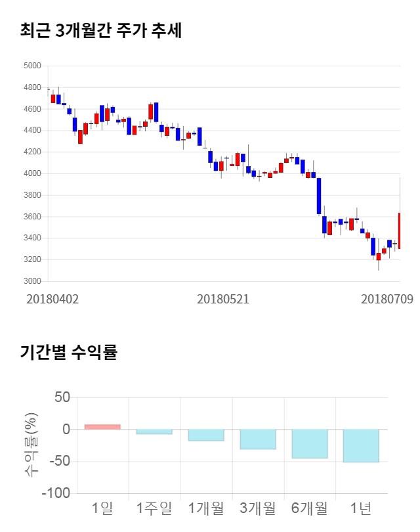Screen dimensions: 420x532
Task: Click the 6개월 label under the bar chart
Action: point(310,508)
